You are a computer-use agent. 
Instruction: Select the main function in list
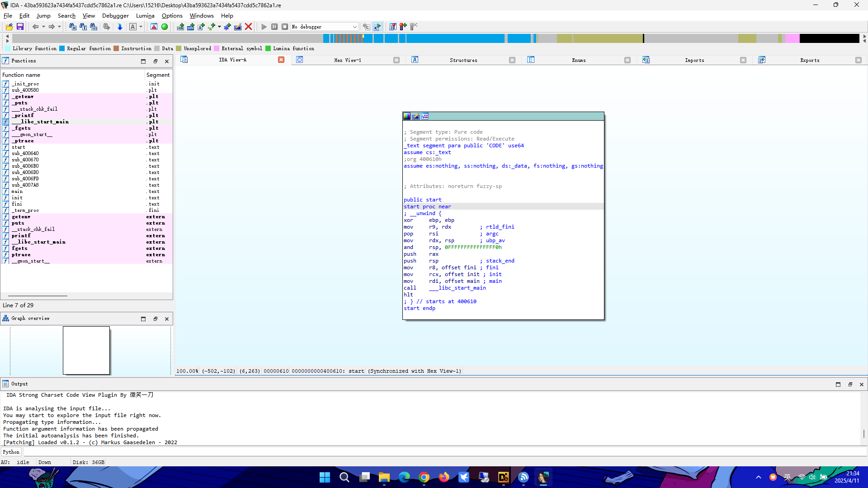(x=17, y=191)
